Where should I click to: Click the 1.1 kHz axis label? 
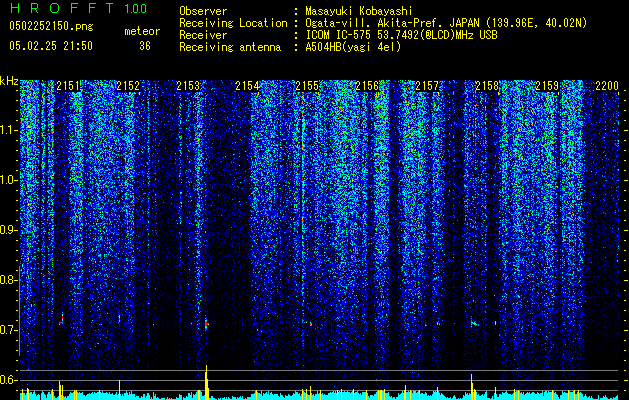point(8,130)
